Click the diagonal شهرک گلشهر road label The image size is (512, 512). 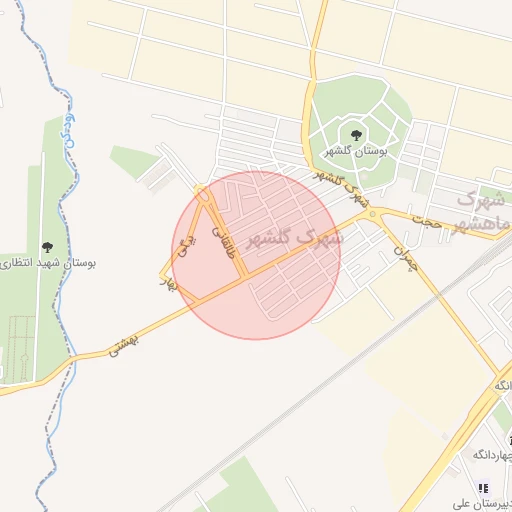342,188
